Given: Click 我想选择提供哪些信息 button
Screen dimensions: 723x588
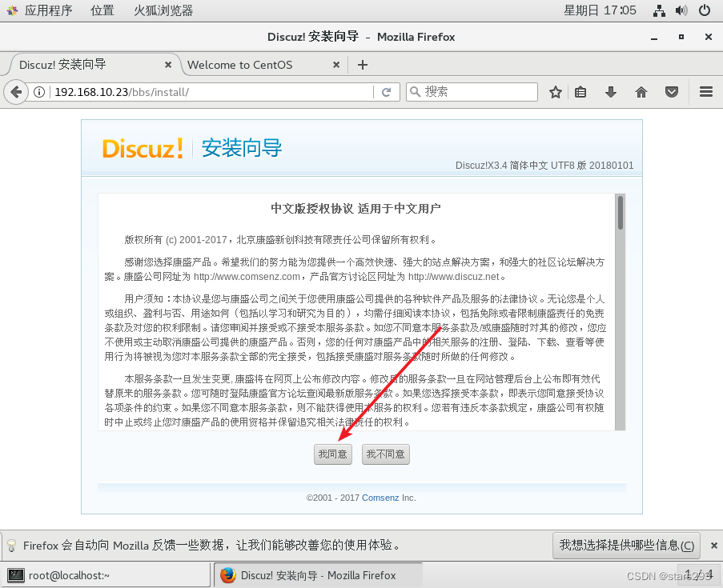Looking at the screenshot, I should [626, 546].
